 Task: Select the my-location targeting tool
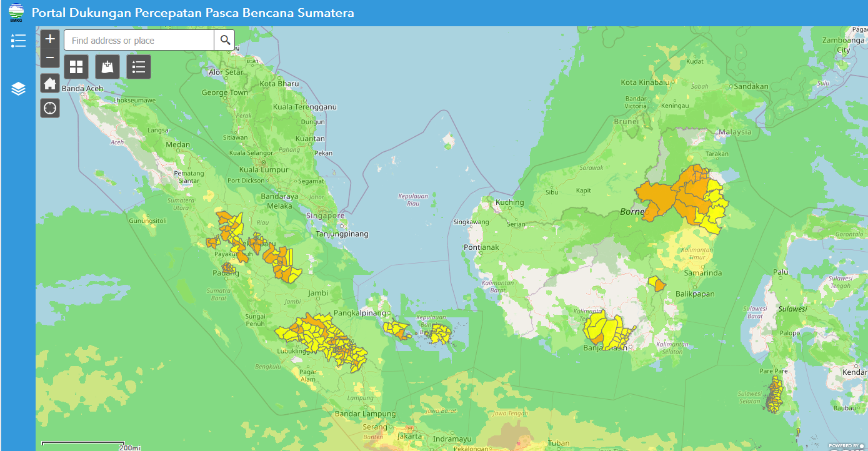[x=49, y=107]
